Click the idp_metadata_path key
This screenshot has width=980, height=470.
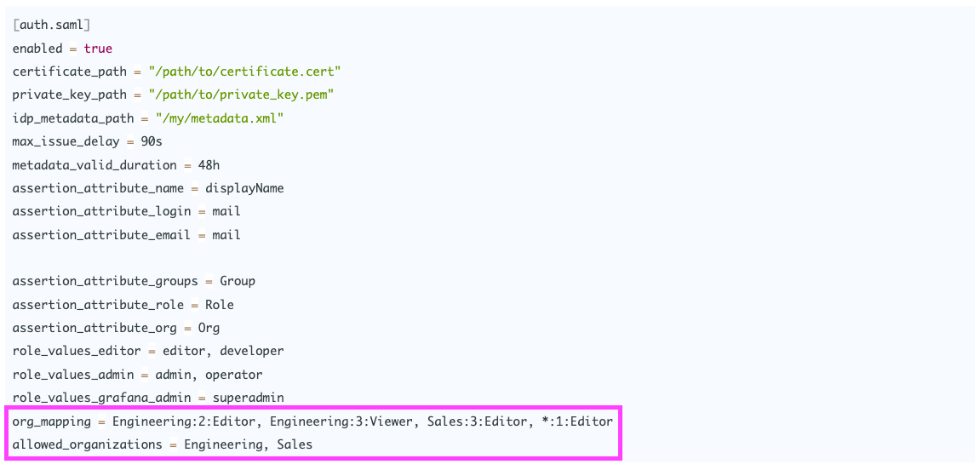click(73, 118)
